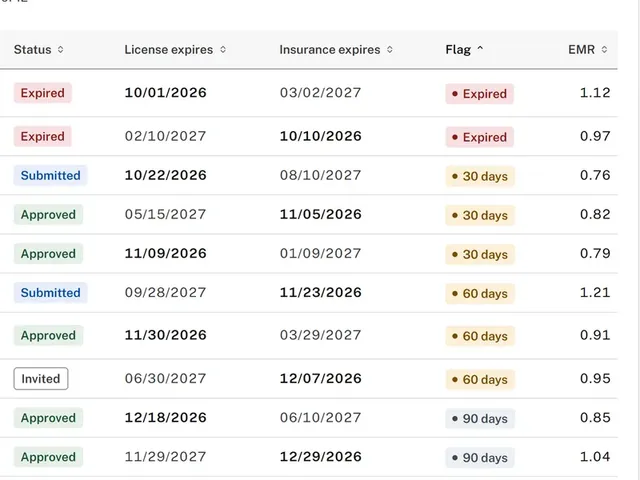Click 30 days flag in EMR 0.79 row

point(480,255)
